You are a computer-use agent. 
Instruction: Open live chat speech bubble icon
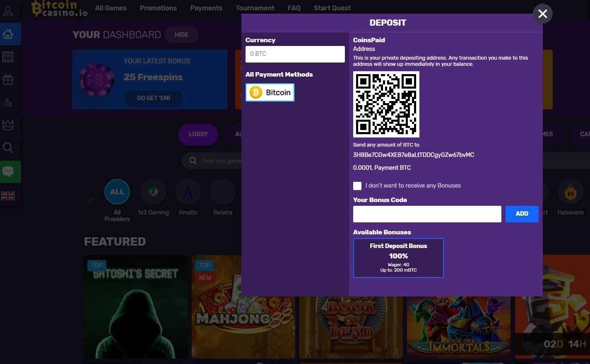click(x=8, y=171)
